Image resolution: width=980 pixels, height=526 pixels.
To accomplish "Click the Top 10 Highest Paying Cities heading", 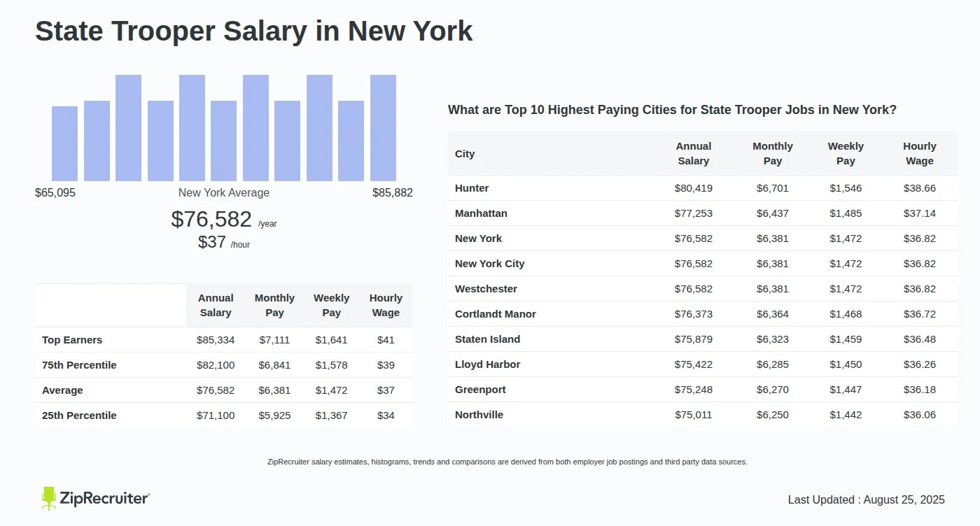I will point(672,110).
